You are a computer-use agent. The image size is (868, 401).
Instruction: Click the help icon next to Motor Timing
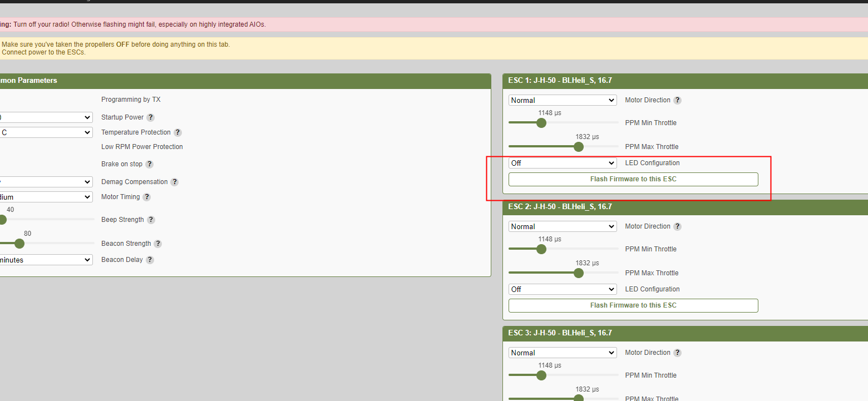point(146,197)
